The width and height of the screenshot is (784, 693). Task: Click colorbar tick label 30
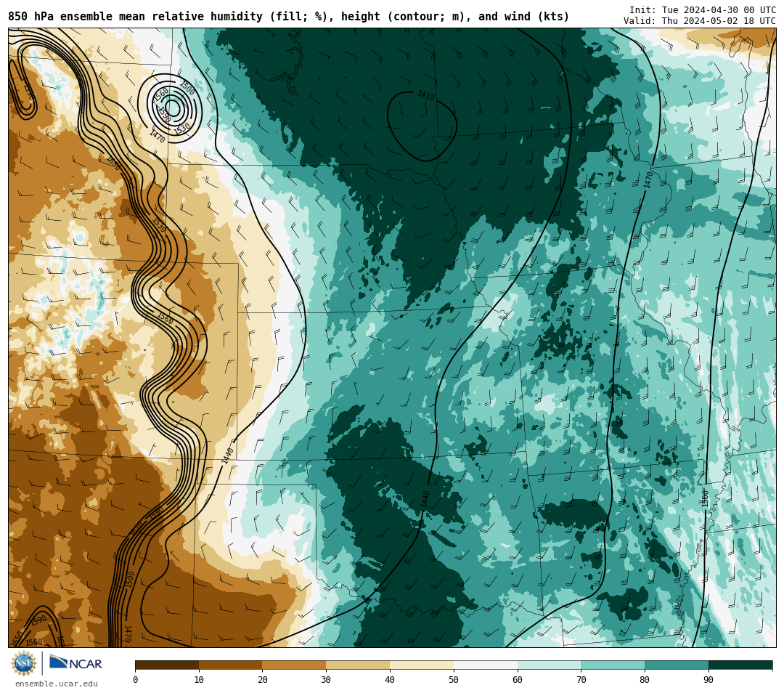point(326,679)
